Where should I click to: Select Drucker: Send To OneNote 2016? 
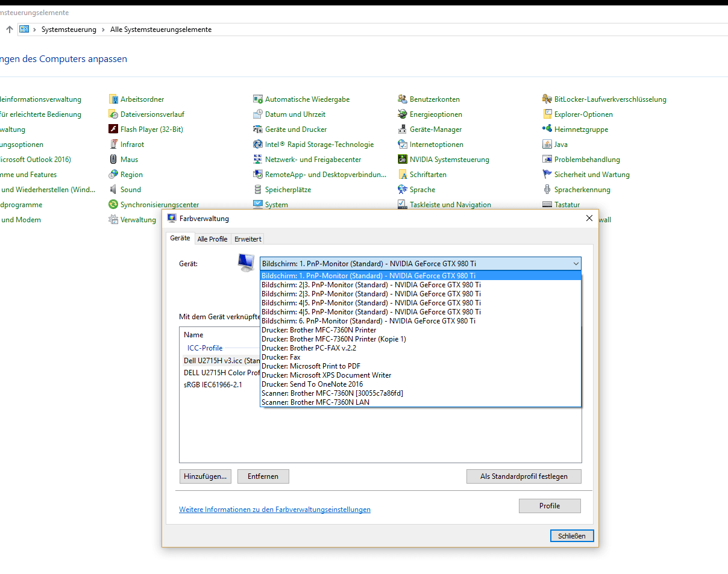[x=421, y=384]
